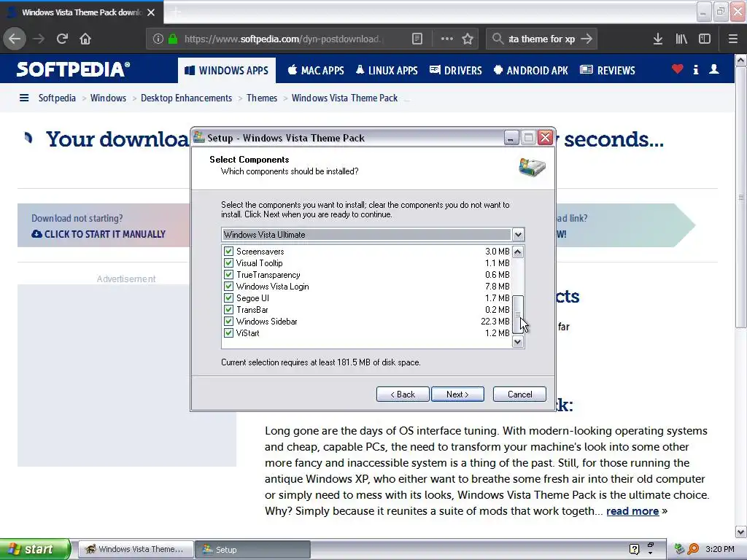This screenshot has width=747, height=560.
Task: Open the Linux Apps menu item
Action: click(x=387, y=71)
